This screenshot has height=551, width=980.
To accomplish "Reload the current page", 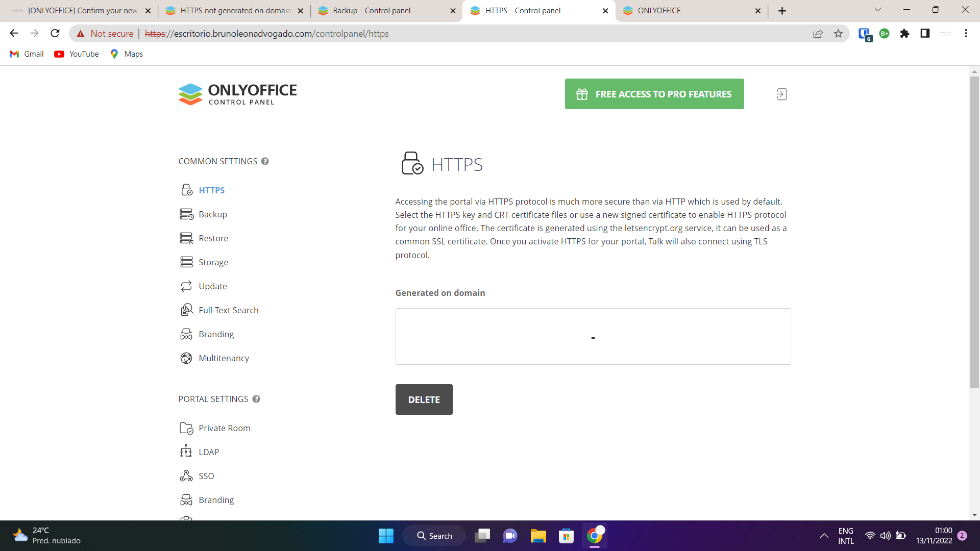I will (x=55, y=34).
